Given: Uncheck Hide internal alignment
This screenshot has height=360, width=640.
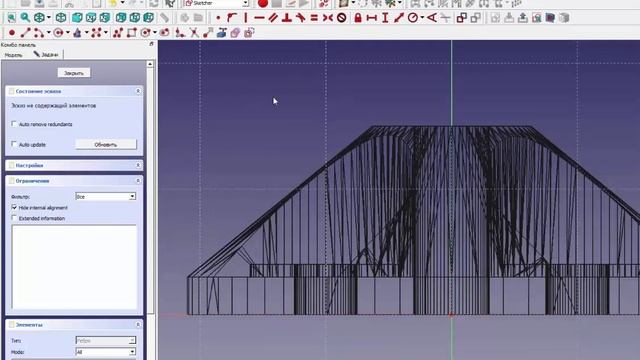Looking at the screenshot, I should (14, 207).
